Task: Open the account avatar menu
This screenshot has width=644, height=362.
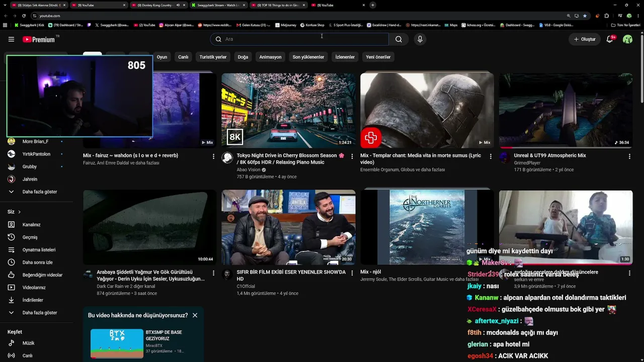Action: click(x=627, y=39)
